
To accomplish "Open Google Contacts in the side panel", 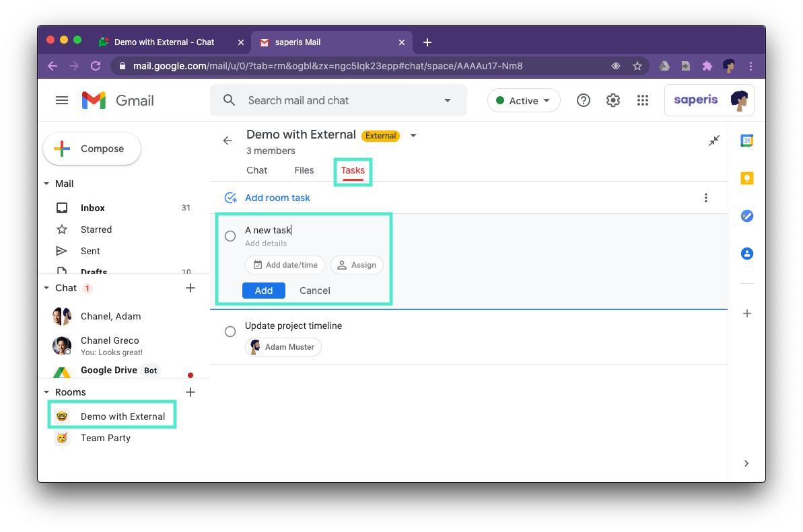I will click(x=746, y=254).
